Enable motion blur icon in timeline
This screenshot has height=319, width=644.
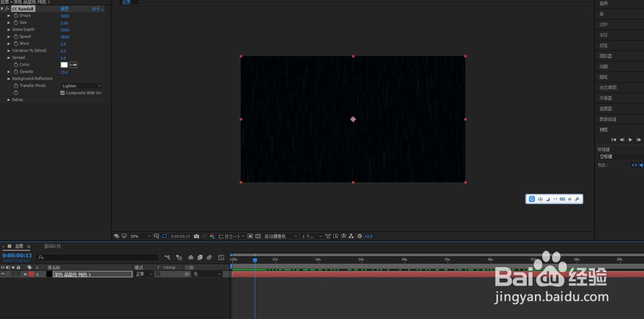click(x=209, y=257)
